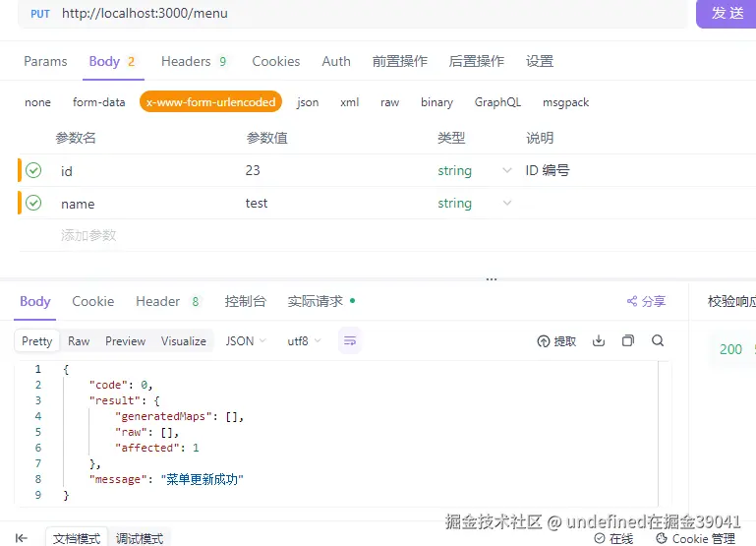756x546 pixels.
Task: Click the value 23 of id
Action: tap(253, 170)
